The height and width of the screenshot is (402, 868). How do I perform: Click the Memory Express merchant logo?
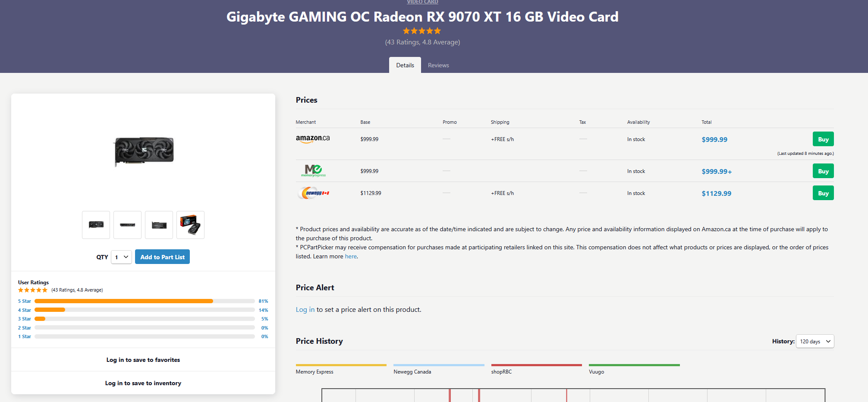(314, 171)
